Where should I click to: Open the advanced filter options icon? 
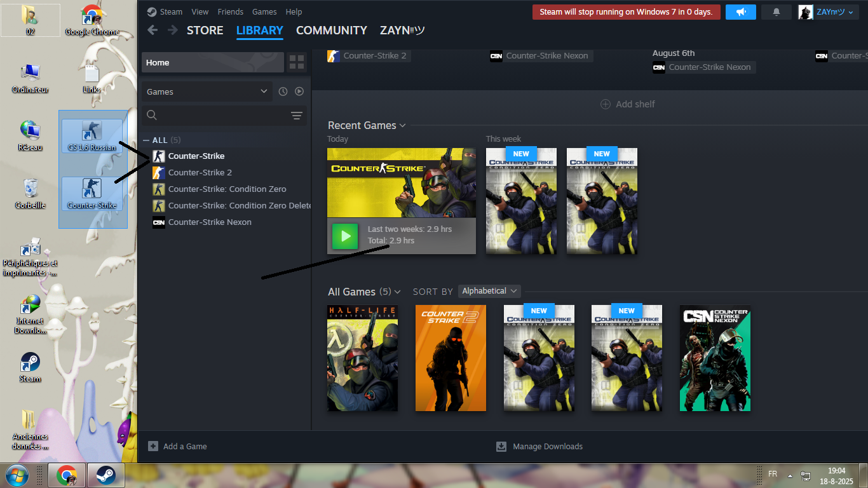click(296, 115)
